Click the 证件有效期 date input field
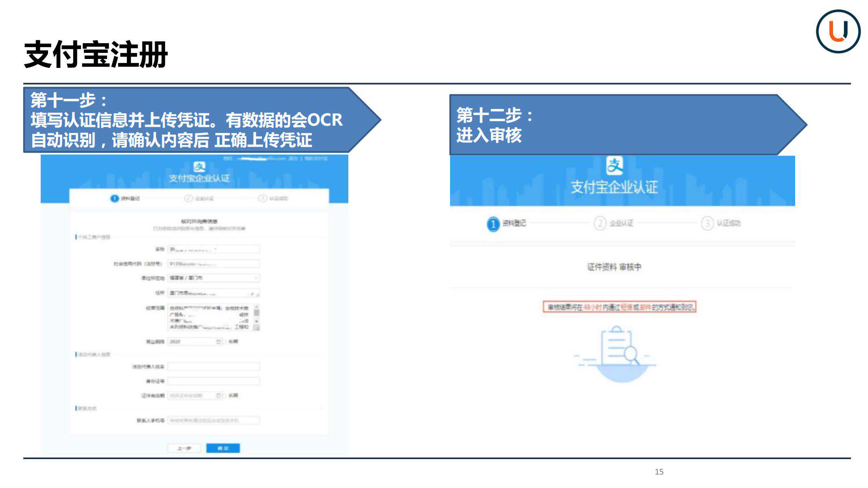Screen dimensions: 868x488 (x=195, y=395)
